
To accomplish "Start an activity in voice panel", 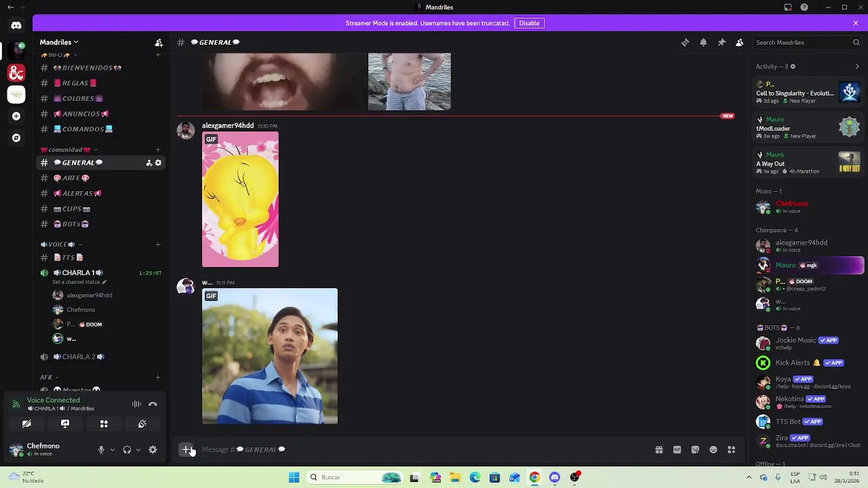I will click(104, 424).
